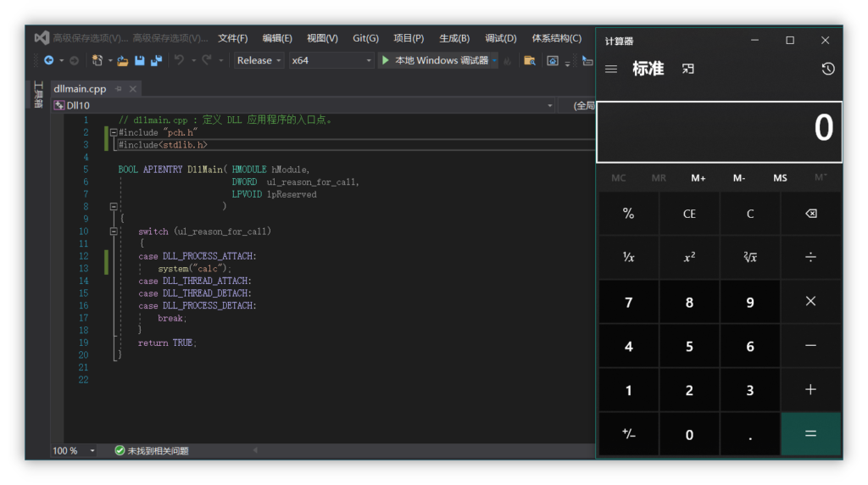
Task: Open calculator history panel
Action: coord(828,69)
